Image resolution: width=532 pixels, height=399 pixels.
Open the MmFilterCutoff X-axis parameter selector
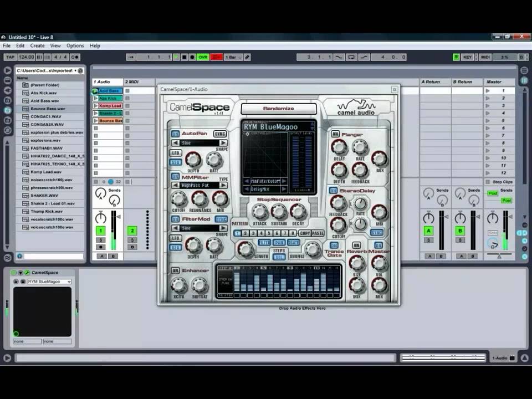[265, 181]
